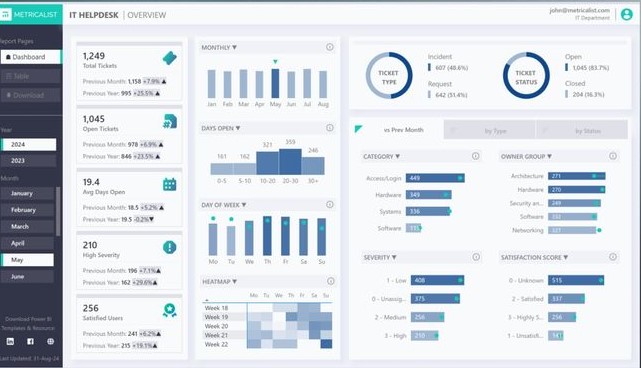Expand the Satisfaction Score dropdown header
641x368 pixels.
[x=534, y=257]
